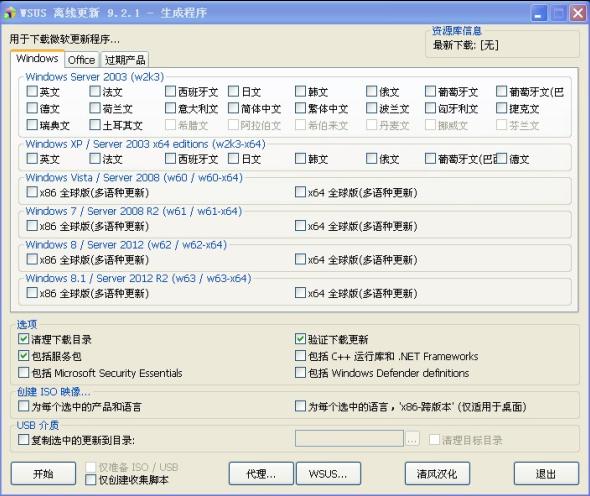Screen dimensions: 590x496
Task: Minimize the WSUS 离线更新 window
Action: (538, 14)
